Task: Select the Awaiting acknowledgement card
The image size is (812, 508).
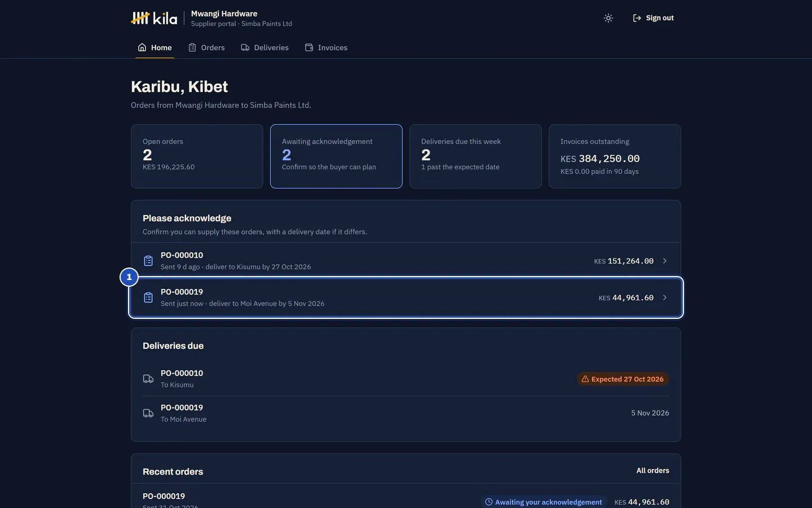Action: point(336,156)
